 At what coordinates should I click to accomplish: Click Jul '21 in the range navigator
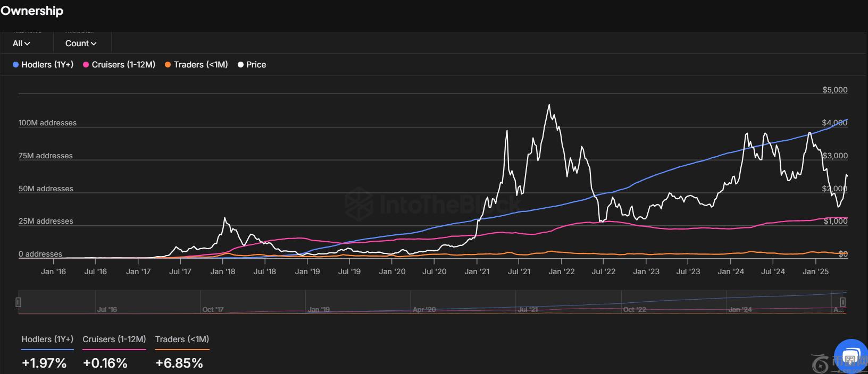point(528,309)
